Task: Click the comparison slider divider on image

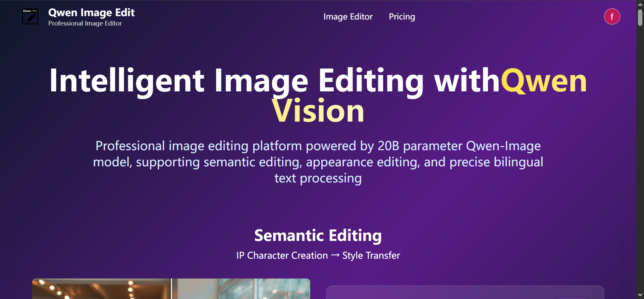Action: point(171,289)
